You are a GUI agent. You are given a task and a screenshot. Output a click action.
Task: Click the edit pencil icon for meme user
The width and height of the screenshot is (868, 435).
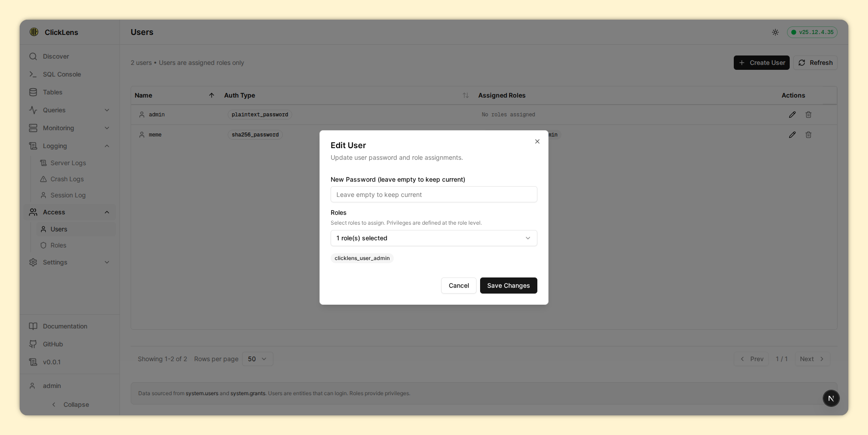(x=792, y=135)
